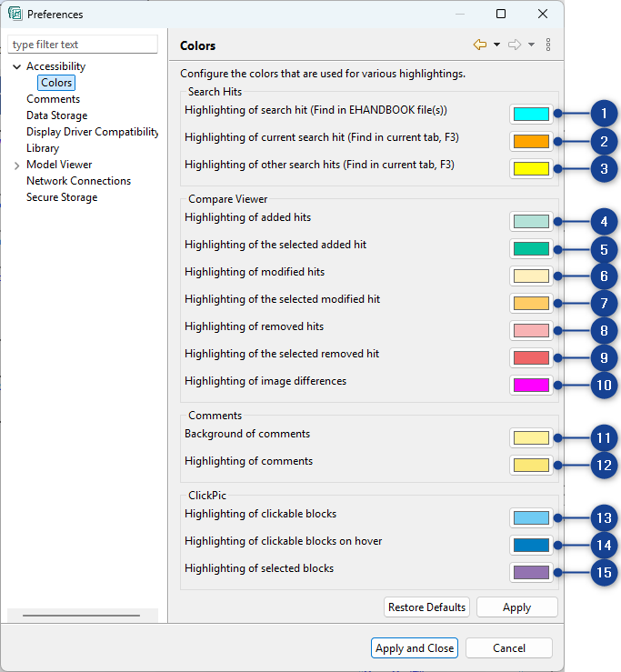Image resolution: width=621 pixels, height=672 pixels.
Task: Change the orange current search hit color
Action: pos(531,142)
